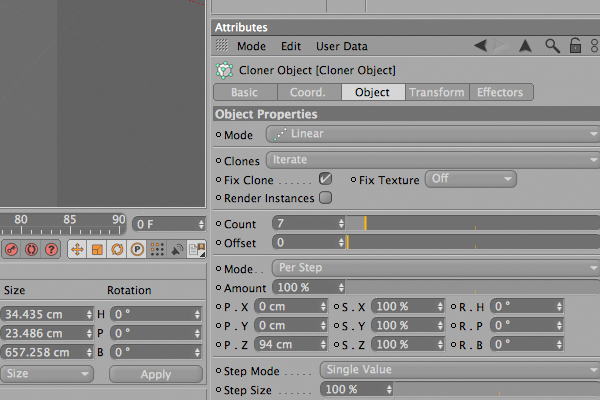Open the User Data menu
Viewport: 600px width, 400px height.
(342, 46)
